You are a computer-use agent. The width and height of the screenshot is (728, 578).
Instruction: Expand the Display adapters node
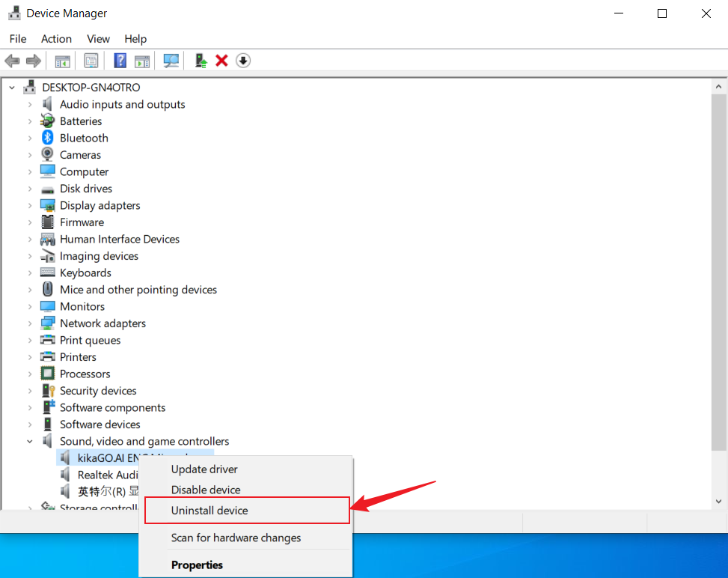[x=30, y=205]
